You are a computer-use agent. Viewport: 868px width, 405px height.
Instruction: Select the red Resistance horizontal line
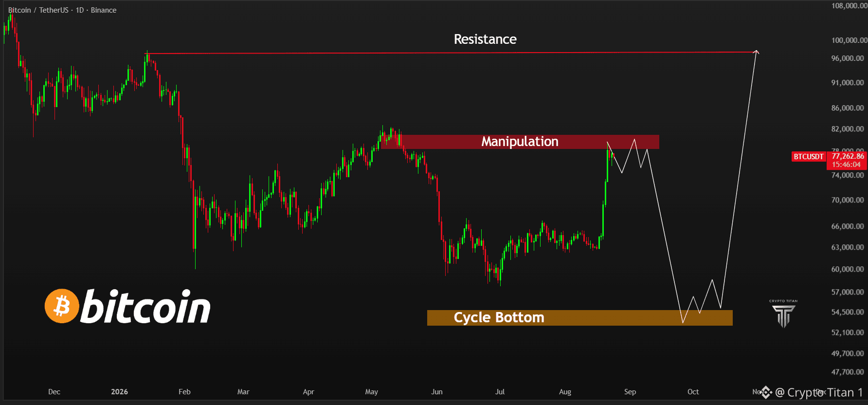(x=452, y=53)
